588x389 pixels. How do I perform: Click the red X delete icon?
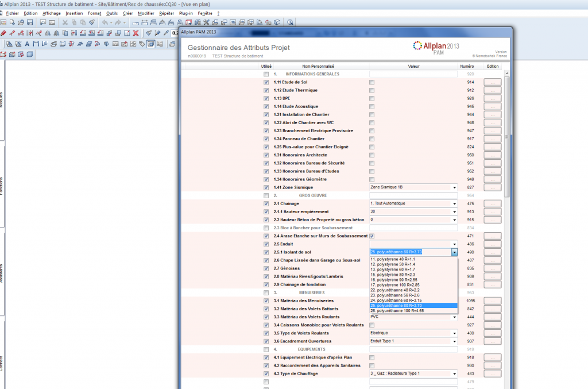(136, 33)
